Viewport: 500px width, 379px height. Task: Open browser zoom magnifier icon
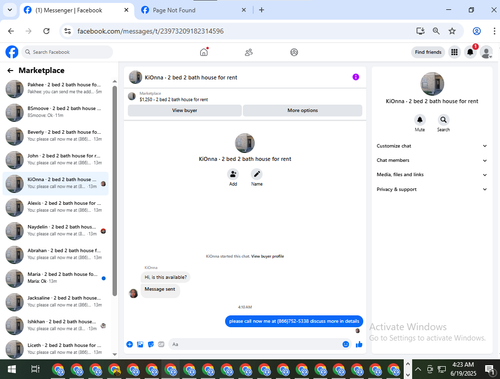436,31
